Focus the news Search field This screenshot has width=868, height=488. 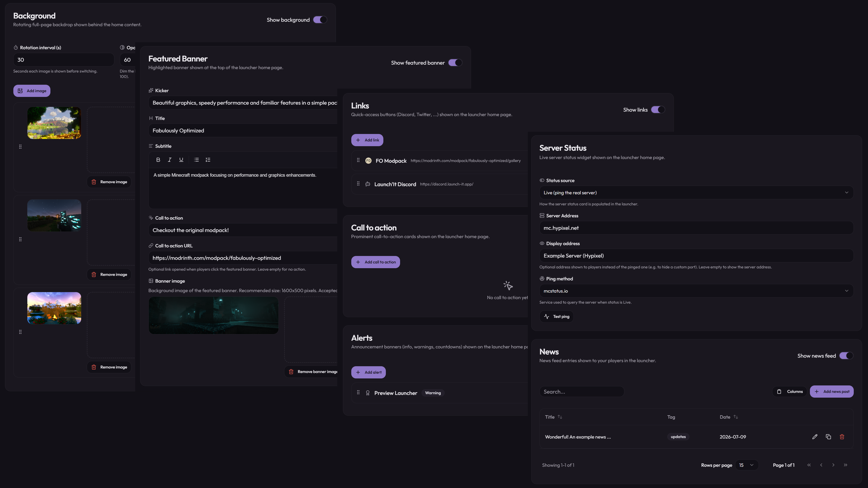tap(582, 392)
